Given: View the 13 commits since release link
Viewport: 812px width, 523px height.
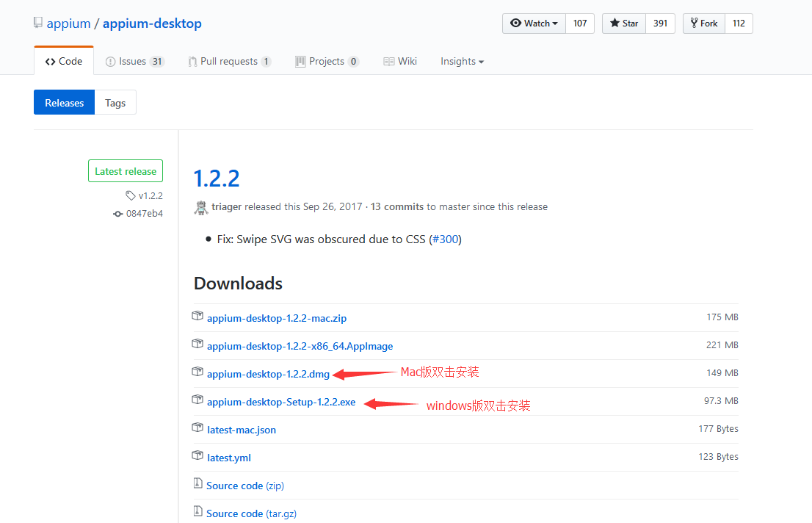Looking at the screenshot, I should (x=397, y=206).
